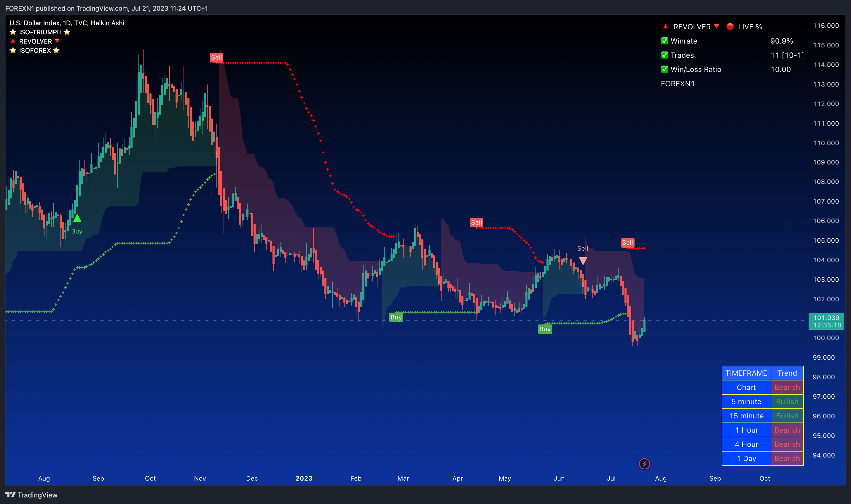
Task: Click the Winrate value 90.9%
Action: tap(781, 41)
